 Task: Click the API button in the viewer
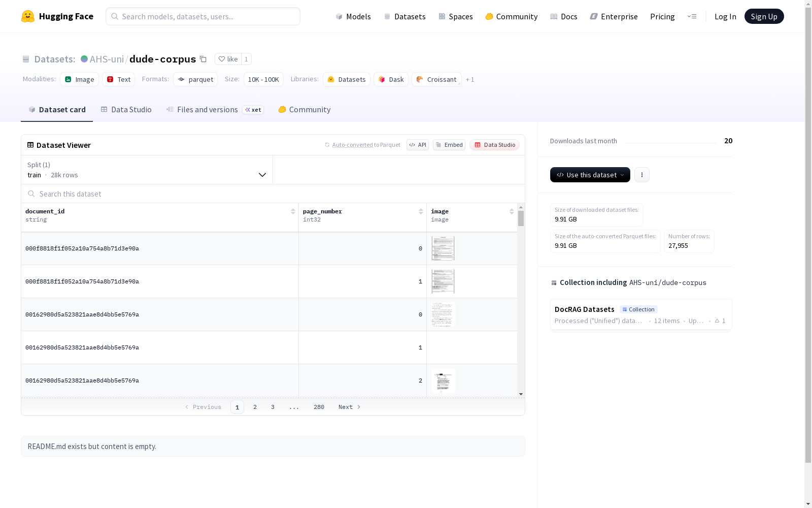[418, 145]
